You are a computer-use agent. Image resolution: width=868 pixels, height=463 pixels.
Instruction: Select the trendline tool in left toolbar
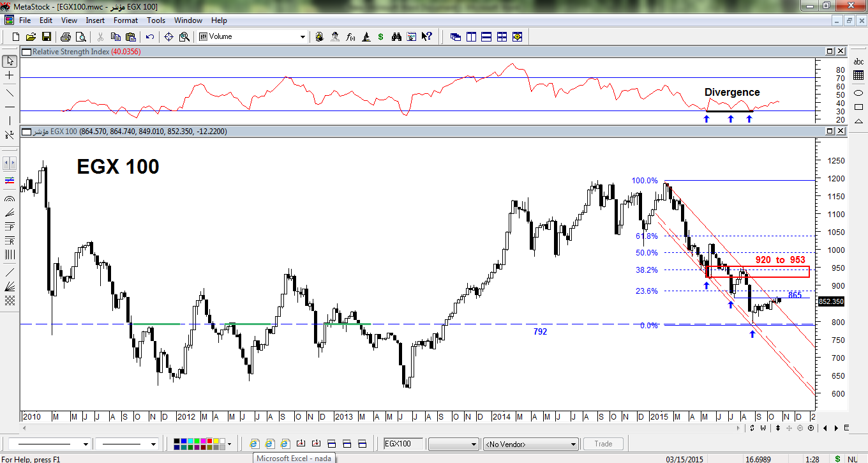(x=10, y=93)
